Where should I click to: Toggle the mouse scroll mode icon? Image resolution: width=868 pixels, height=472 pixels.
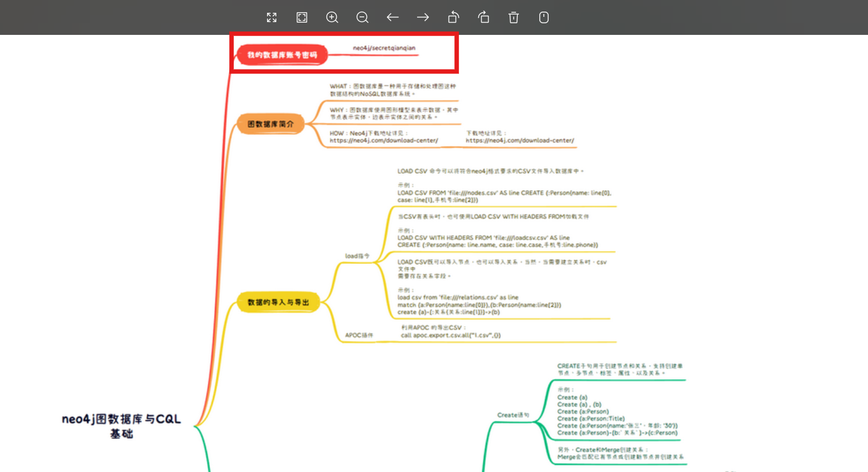[x=544, y=17]
